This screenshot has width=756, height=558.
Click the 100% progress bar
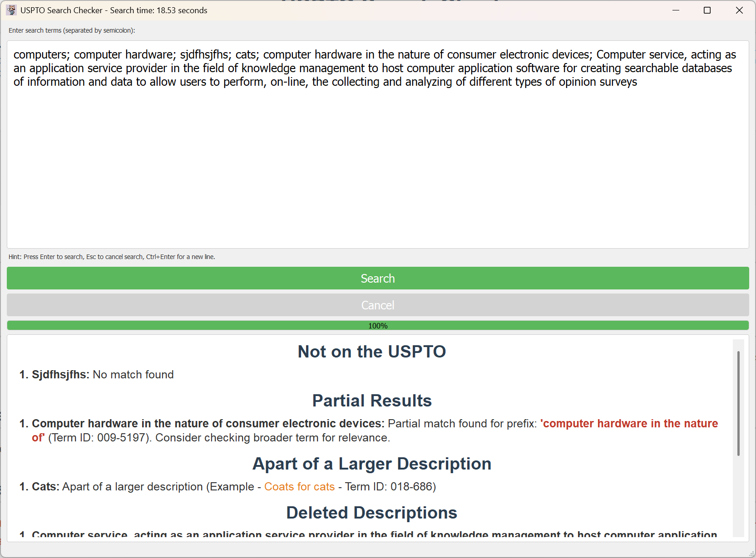pyautogui.click(x=378, y=325)
